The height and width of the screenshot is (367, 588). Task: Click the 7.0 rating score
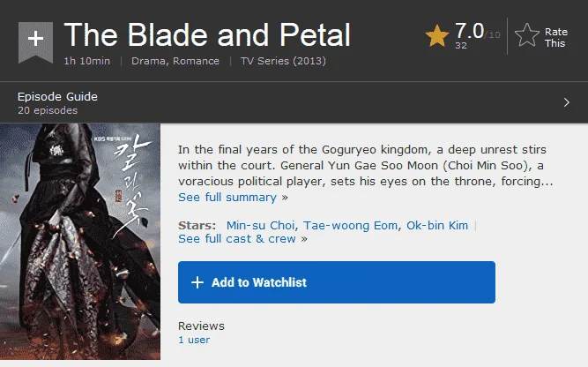pyautogui.click(x=470, y=31)
